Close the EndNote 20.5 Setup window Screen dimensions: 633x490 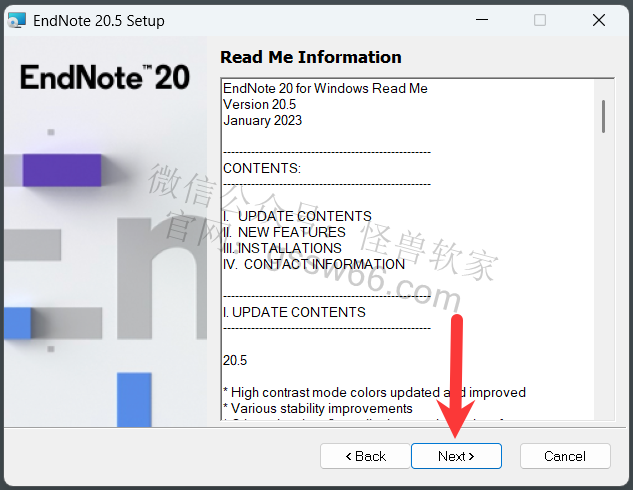pyautogui.click(x=599, y=20)
